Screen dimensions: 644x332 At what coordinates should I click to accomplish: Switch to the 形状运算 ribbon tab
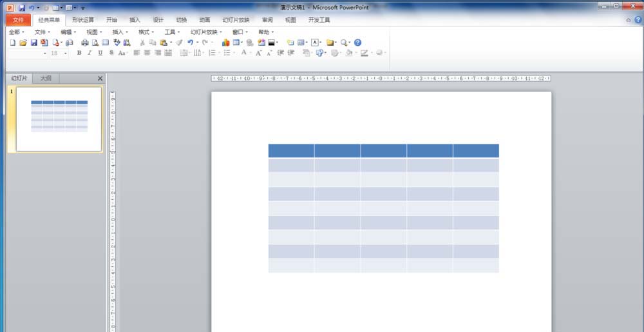(83, 20)
